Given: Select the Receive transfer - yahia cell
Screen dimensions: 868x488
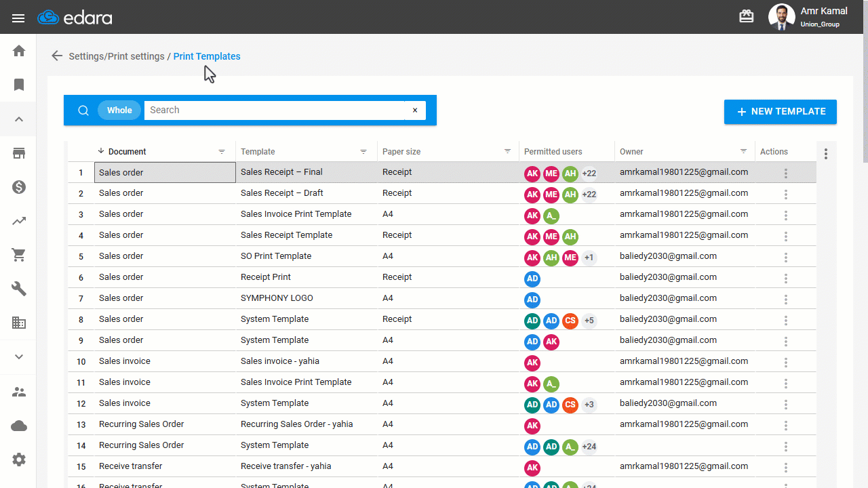Looking at the screenshot, I should pos(307,466).
